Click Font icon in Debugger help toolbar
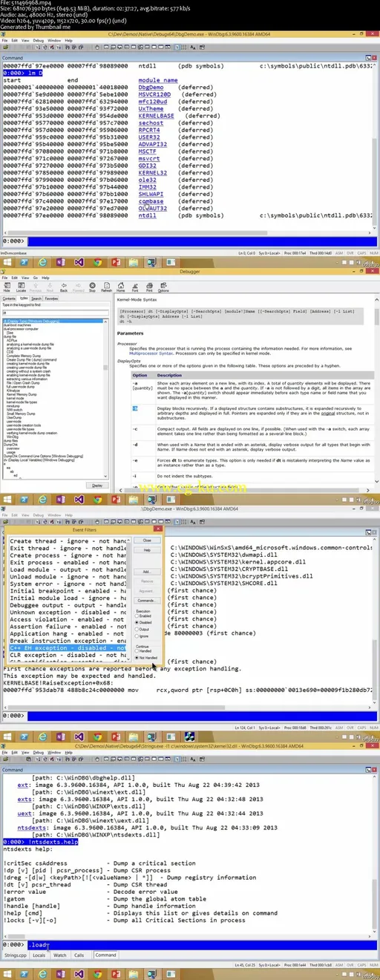Image resolution: width=380 pixels, height=980 pixels. (135, 287)
